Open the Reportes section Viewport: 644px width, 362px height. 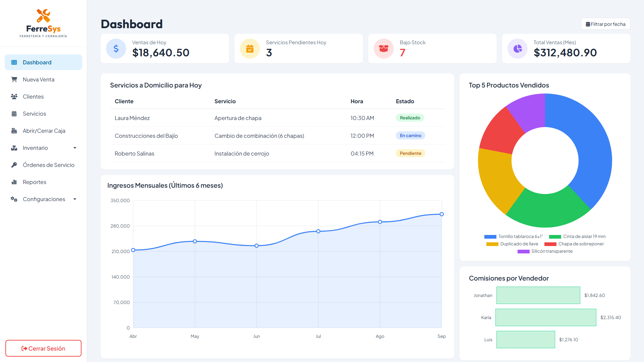coord(43,182)
